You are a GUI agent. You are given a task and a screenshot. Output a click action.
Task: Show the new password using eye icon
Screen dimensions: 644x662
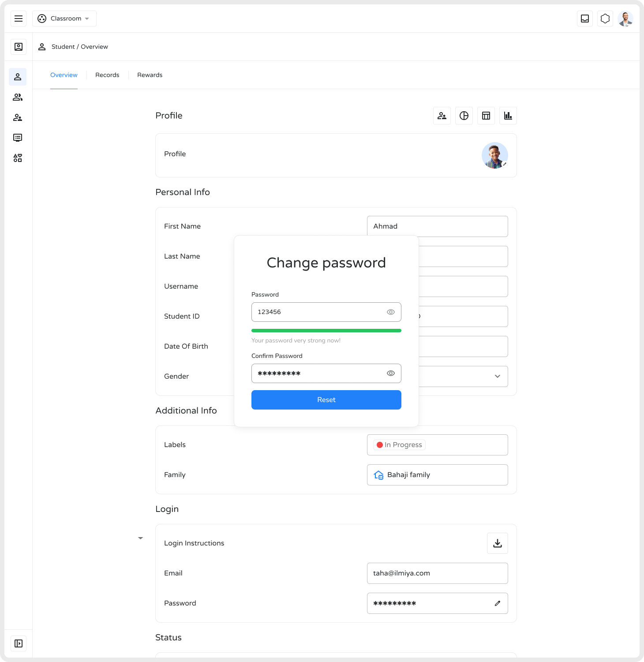click(x=391, y=312)
